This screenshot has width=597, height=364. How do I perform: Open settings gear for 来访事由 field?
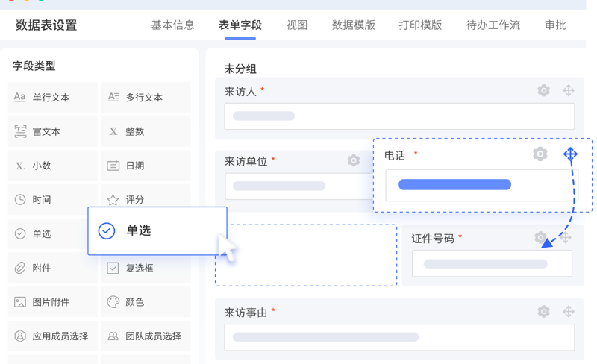543,312
